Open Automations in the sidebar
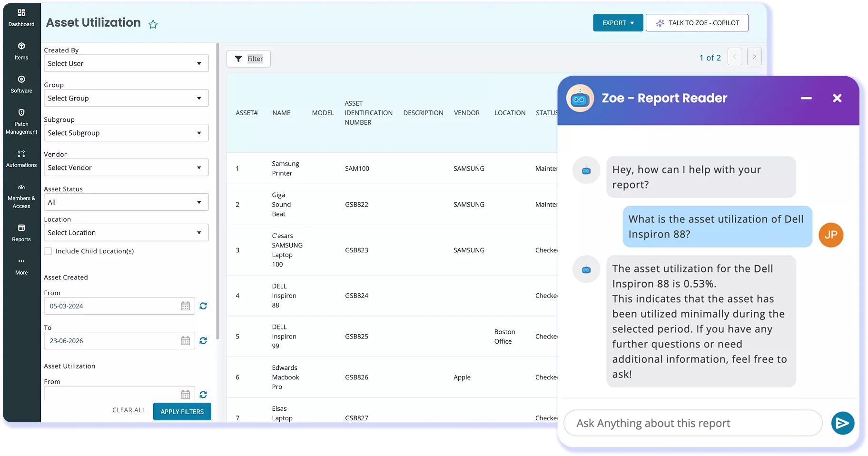The height and width of the screenshot is (456, 868). 21,159
